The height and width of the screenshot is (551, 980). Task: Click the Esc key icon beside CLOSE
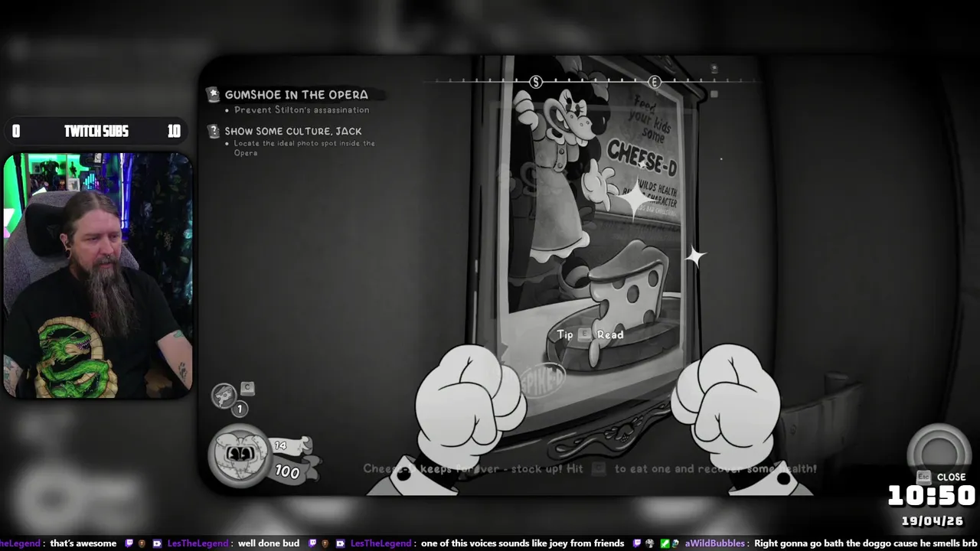pyautogui.click(x=923, y=477)
